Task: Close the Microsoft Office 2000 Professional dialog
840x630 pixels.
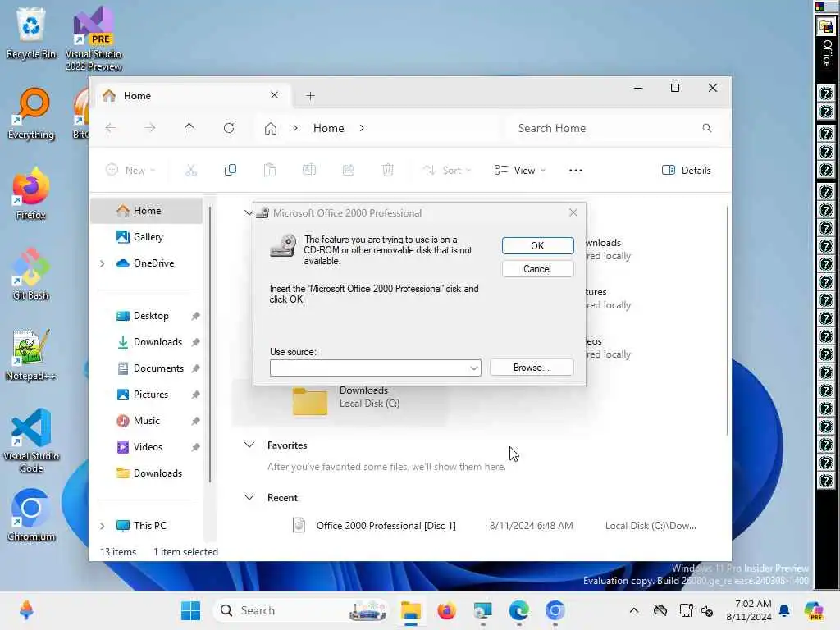Action: pyautogui.click(x=573, y=212)
